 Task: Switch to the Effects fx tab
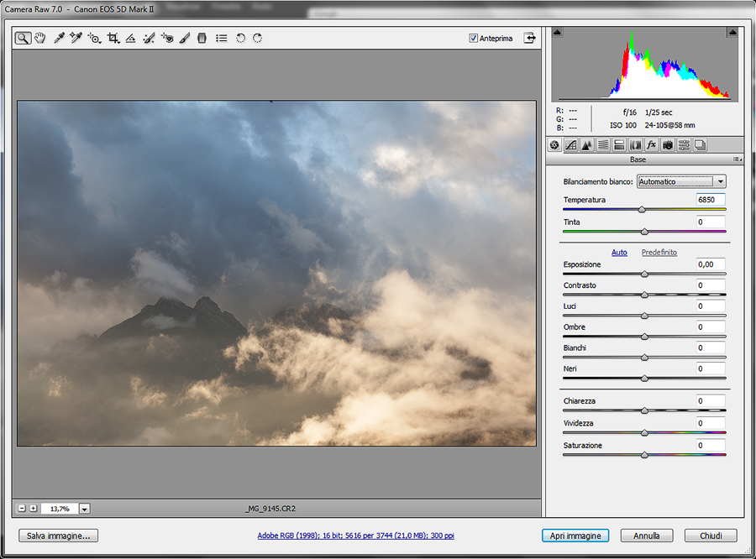(x=651, y=145)
